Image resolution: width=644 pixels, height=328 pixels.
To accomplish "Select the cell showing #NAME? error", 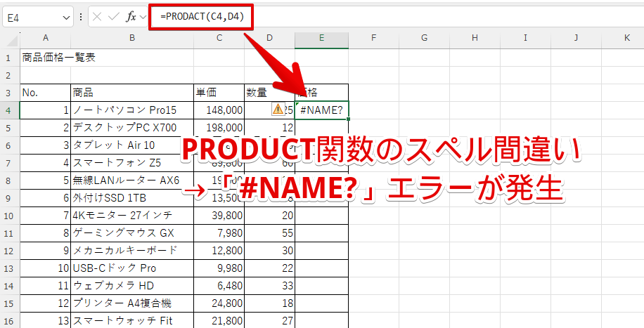I will click(321, 110).
